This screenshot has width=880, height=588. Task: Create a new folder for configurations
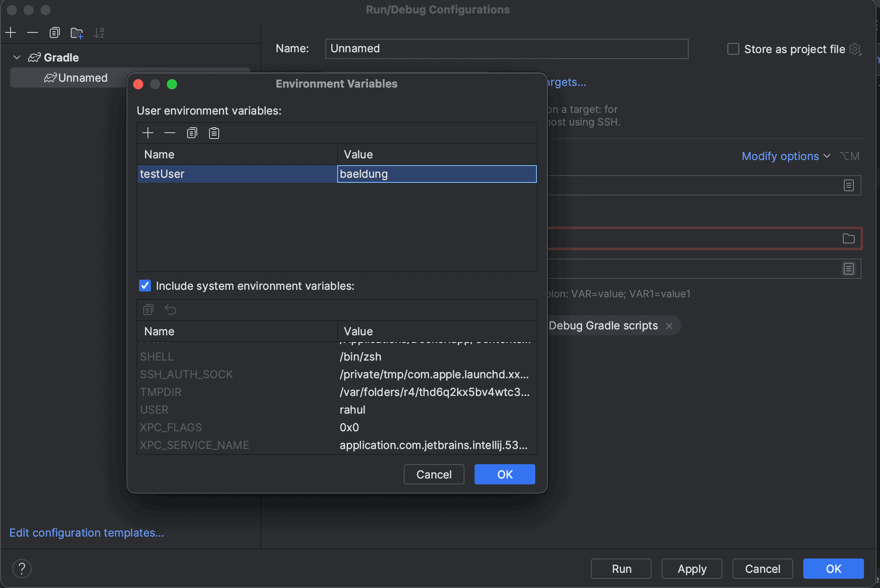[x=77, y=32]
